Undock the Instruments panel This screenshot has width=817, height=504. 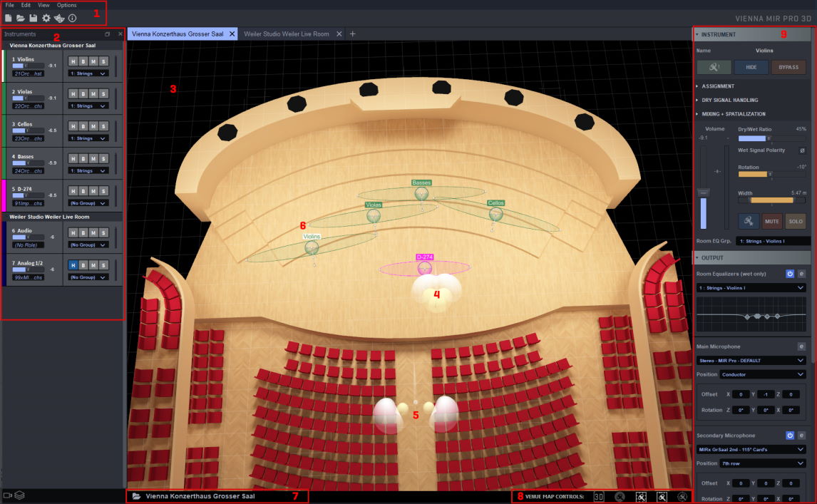tap(108, 34)
